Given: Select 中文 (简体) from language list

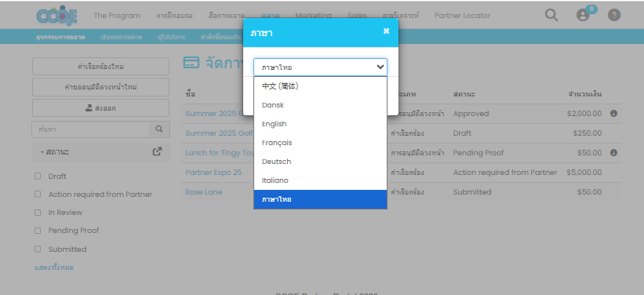Looking at the screenshot, I should [x=320, y=86].
